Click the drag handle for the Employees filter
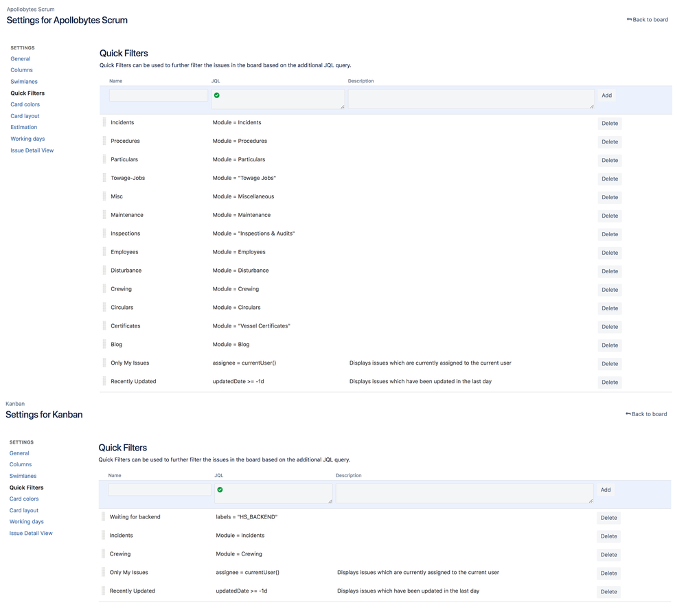686x616 pixels. pyautogui.click(x=104, y=252)
